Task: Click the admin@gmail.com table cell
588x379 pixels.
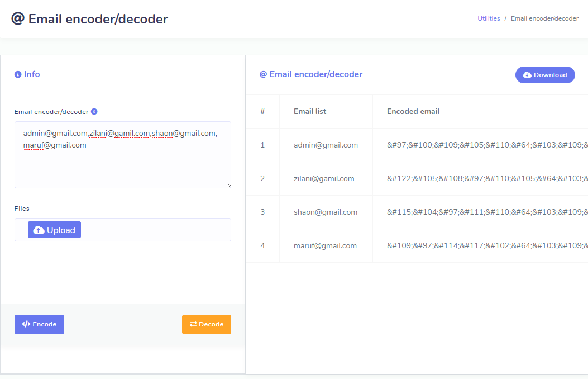Action: point(326,145)
